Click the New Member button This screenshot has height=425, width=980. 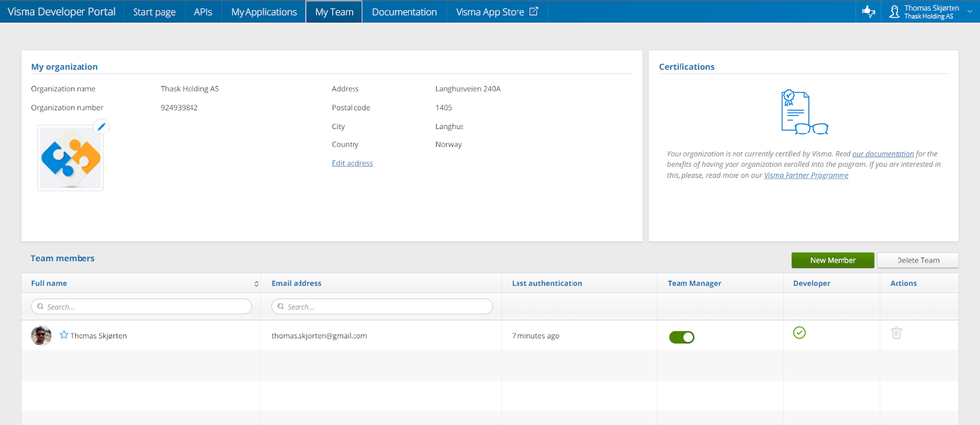point(832,260)
